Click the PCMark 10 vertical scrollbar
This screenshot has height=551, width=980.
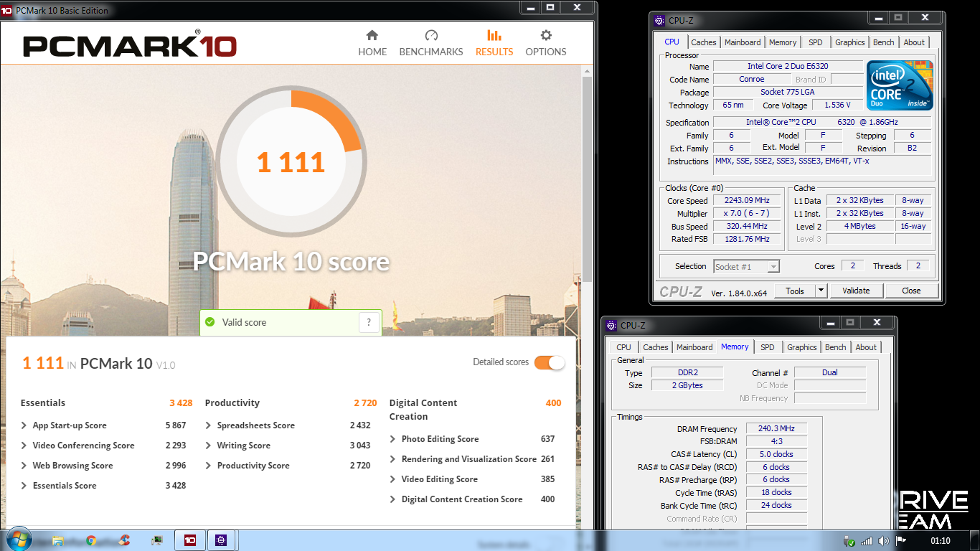click(x=588, y=179)
